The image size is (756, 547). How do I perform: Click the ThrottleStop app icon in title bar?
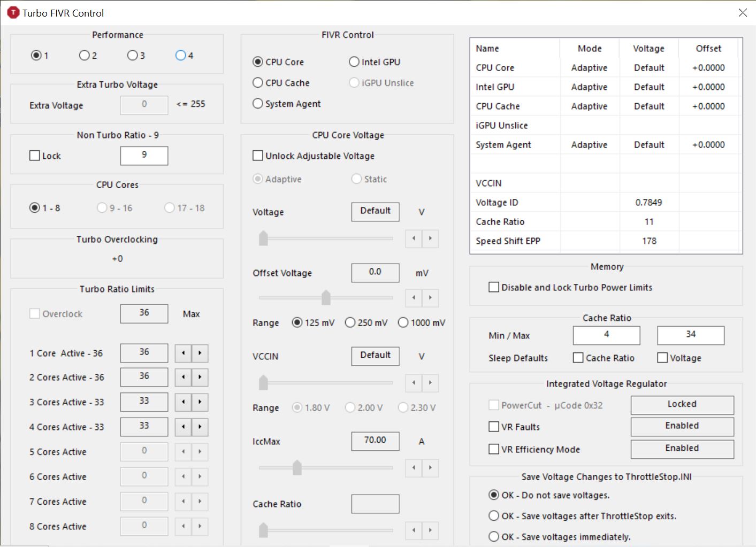(x=13, y=13)
